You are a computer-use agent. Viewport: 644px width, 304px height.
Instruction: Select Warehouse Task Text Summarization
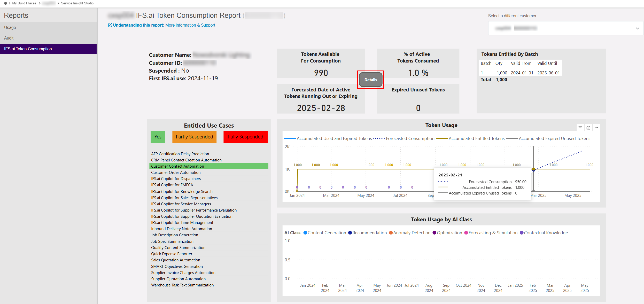(x=182, y=285)
